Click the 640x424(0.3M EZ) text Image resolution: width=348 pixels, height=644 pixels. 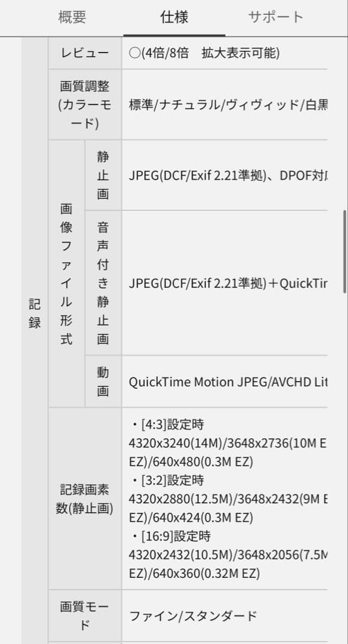coord(203,518)
